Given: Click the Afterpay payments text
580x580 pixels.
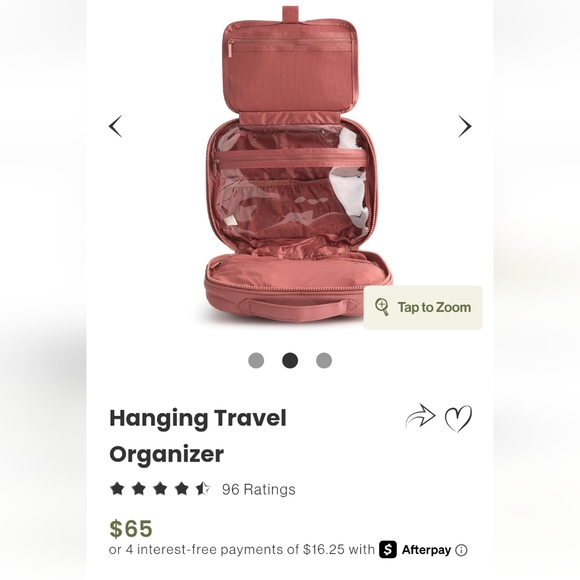Looking at the screenshot, I should pos(242,550).
